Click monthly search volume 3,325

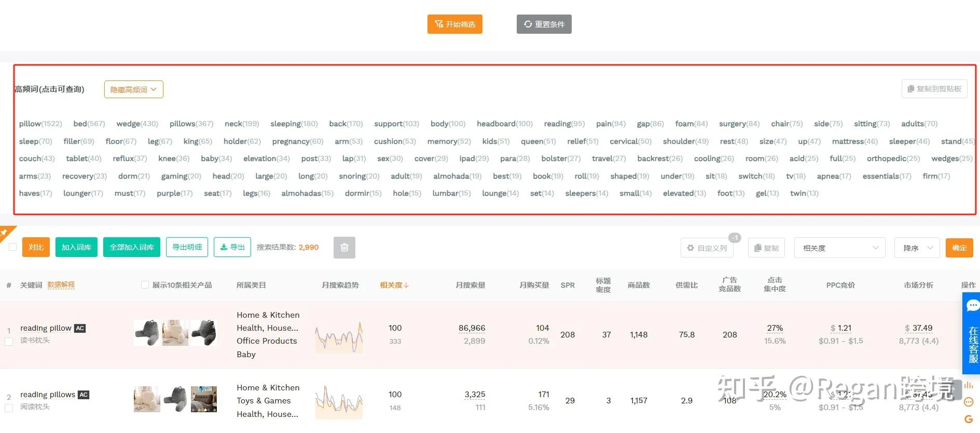tap(475, 395)
